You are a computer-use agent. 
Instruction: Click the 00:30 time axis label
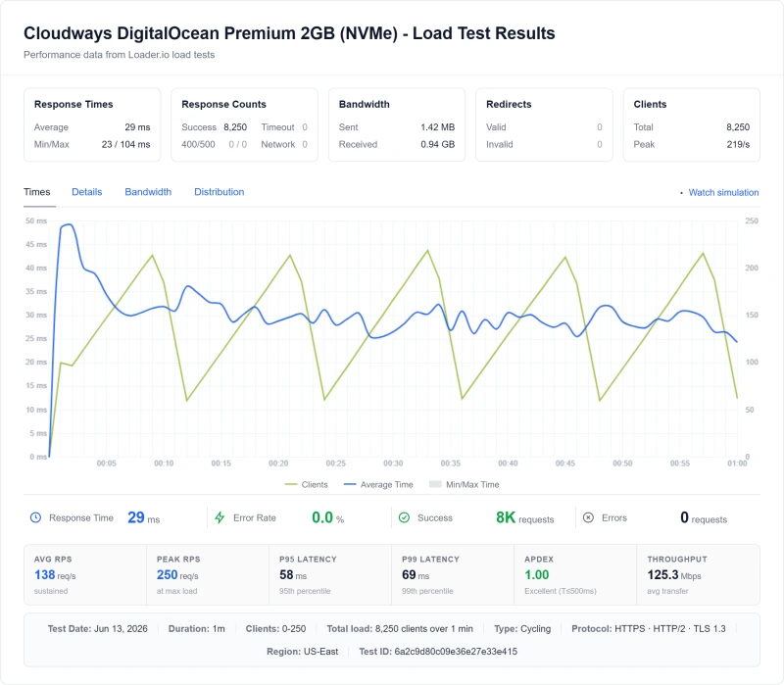coord(393,464)
